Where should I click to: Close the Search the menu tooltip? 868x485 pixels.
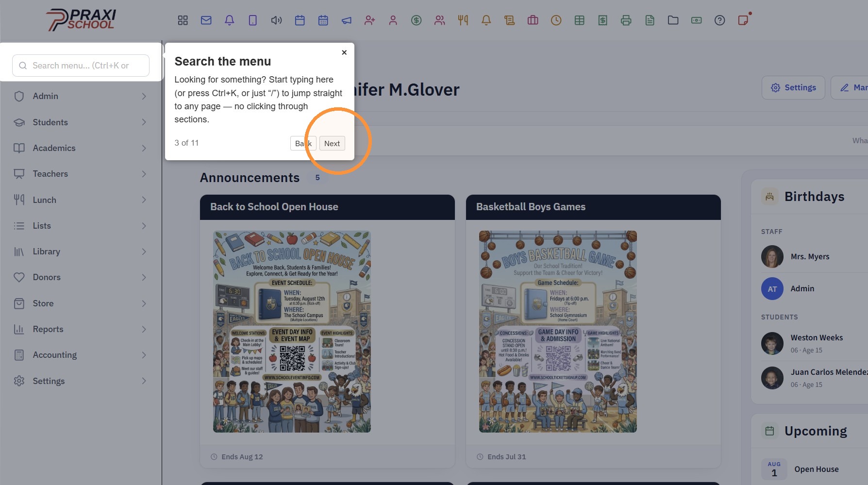[x=344, y=52]
